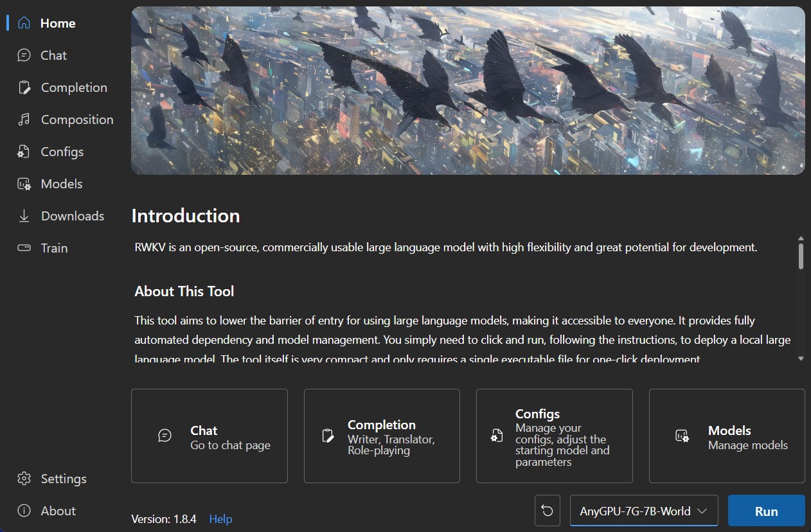Click the Configs file-gear sidebar icon
811x532 pixels.
(x=24, y=152)
